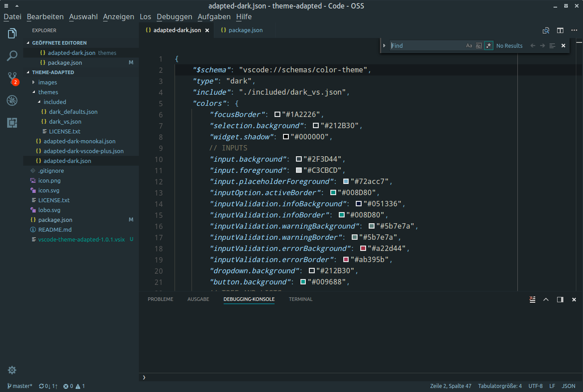The image size is (583, 392).
Task: Focus the Find input field
Action: click(x=427, y=46)
